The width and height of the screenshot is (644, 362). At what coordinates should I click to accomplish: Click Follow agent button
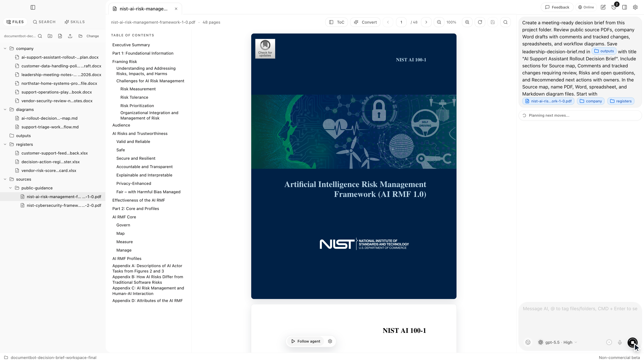306,341
